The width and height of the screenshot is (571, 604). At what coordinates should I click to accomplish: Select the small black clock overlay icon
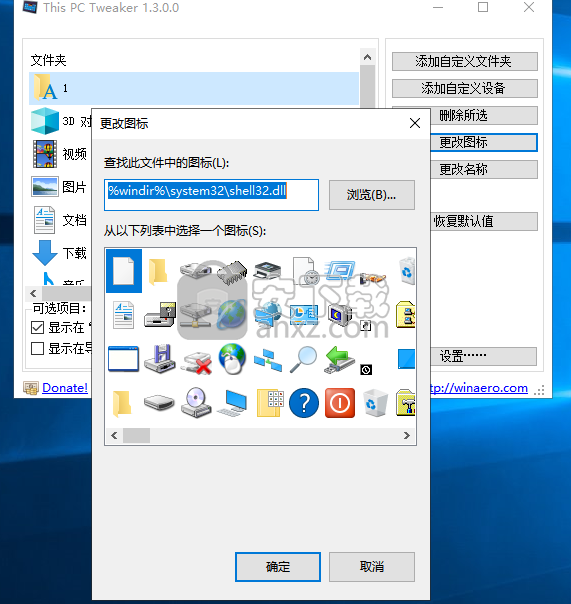tap(366, 370)
